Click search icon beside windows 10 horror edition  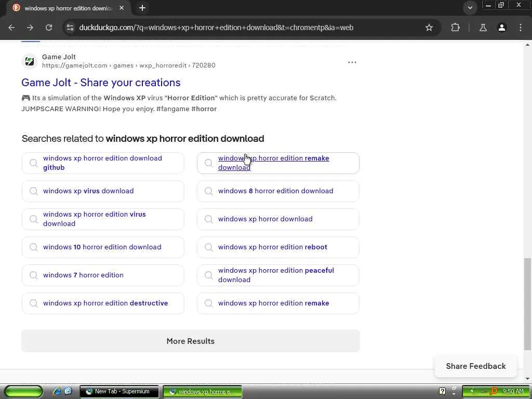[34, 247]
